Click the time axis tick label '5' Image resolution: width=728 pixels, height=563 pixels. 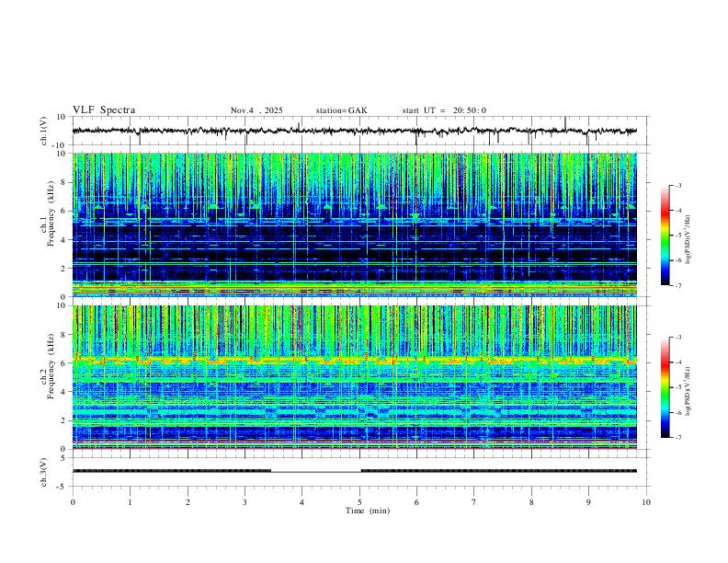[359, 502]
